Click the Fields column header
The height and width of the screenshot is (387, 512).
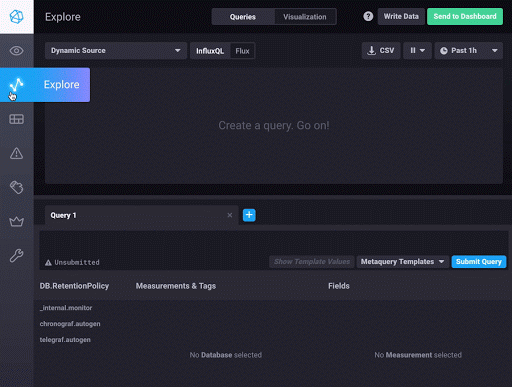[339, 286]
